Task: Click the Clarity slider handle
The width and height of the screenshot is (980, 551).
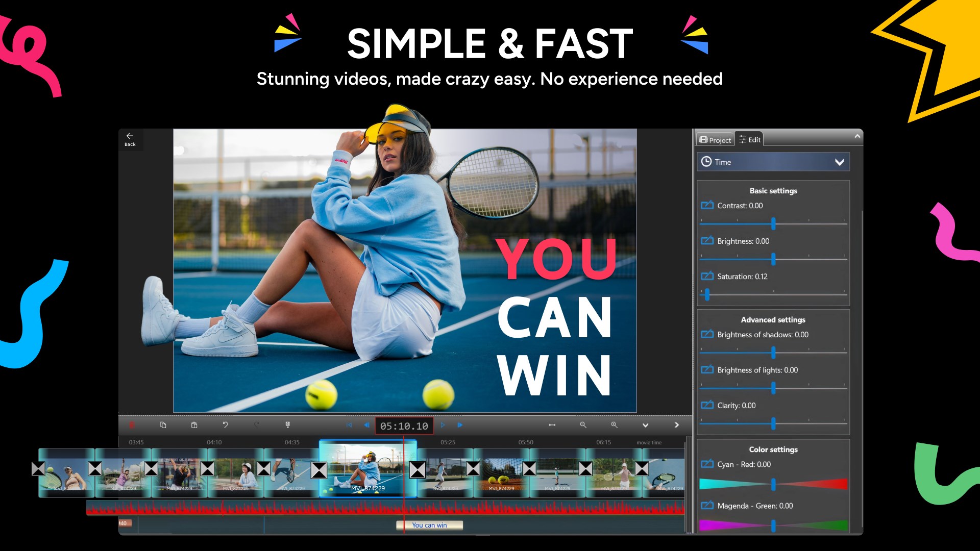Action: pyautogui.click(x=773, y=423)
